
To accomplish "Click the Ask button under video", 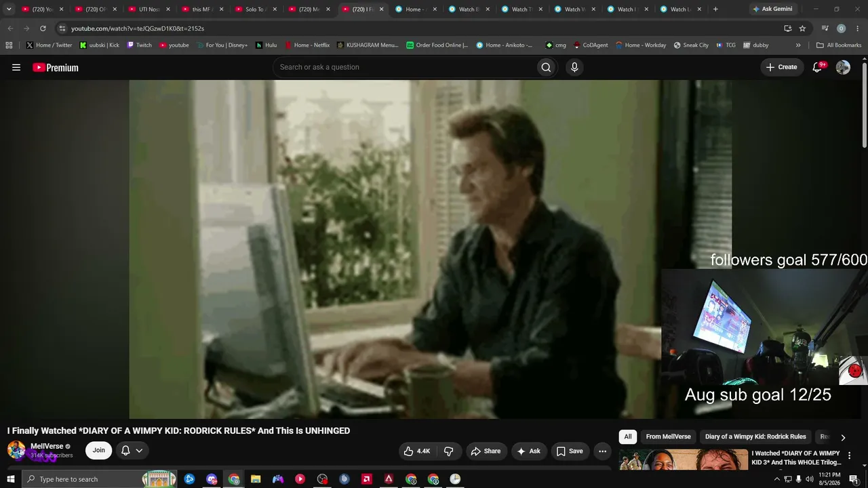I will pos(528,451).
